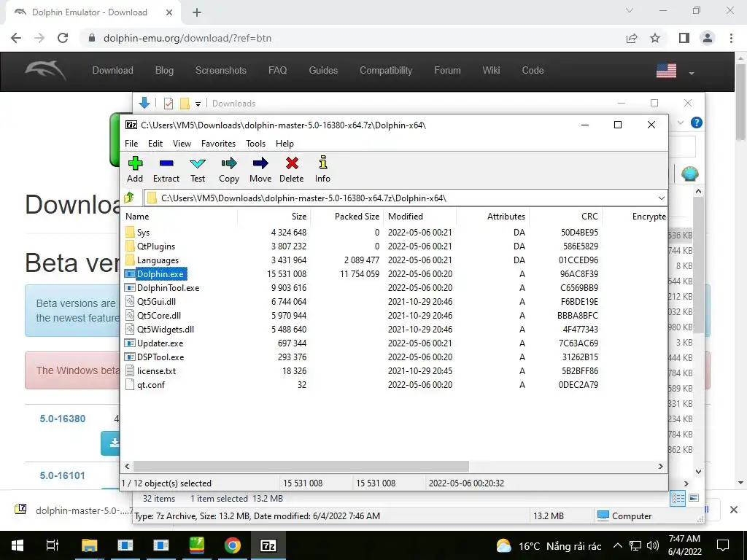This screenshot has width=747, height=560.
Task: Select qt.conf file
Action: pos(150,384)
